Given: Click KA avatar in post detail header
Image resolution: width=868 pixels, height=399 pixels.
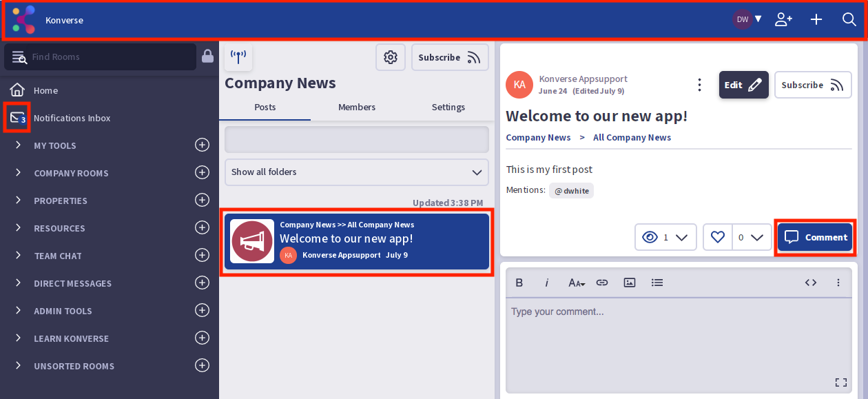Looking at the screenshot, I should pyautogui.click(x=519, y=85).
